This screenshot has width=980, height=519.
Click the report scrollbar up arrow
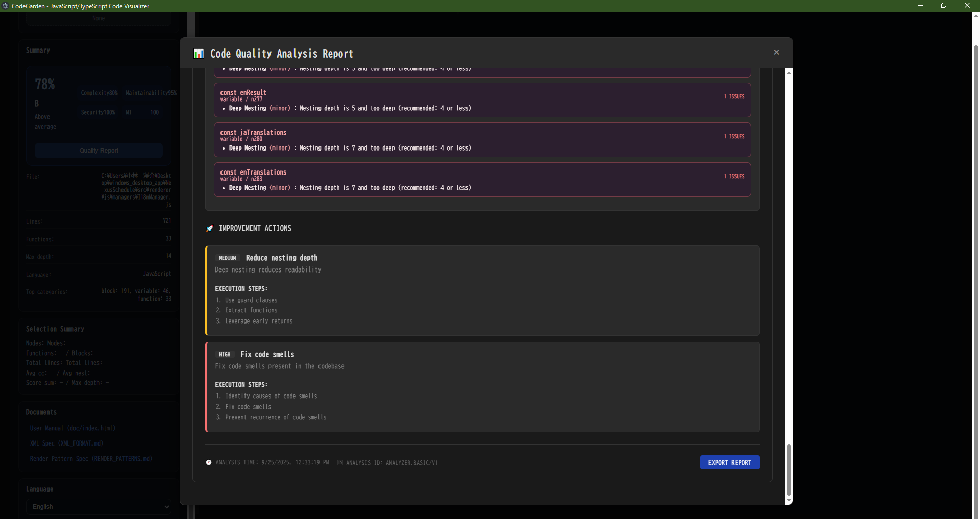[789, 72]
